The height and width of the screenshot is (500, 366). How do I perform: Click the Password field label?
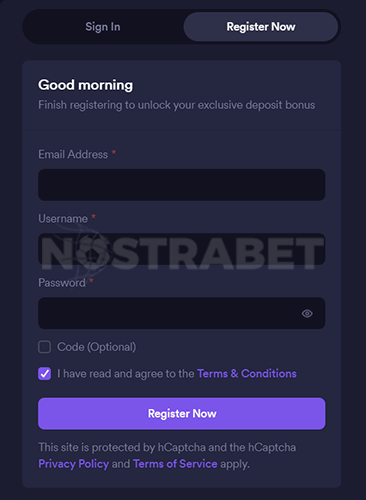[62, 283]
